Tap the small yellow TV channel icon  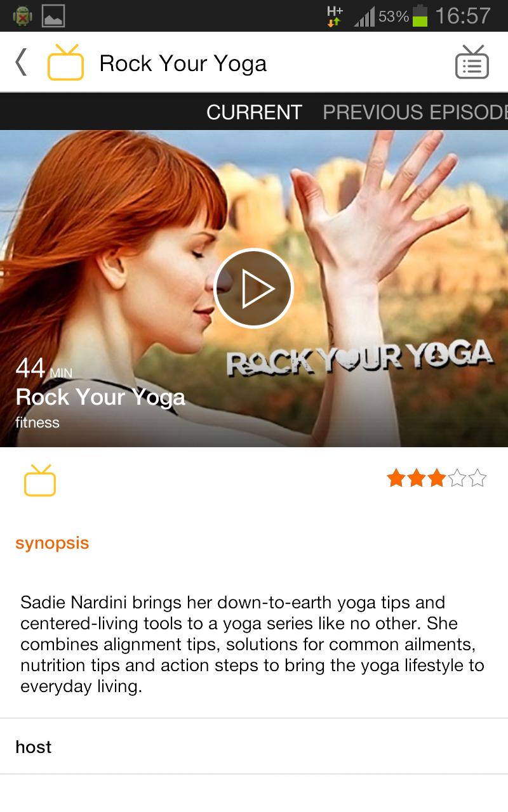click(x=40, y=480)
